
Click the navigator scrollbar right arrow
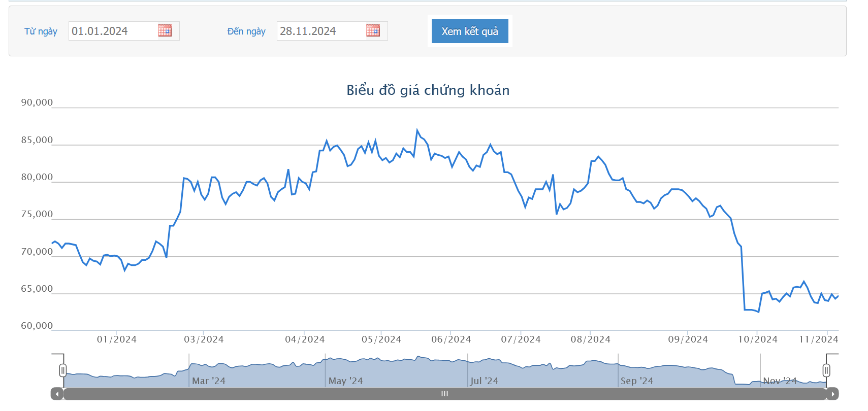tap(832, 394)
